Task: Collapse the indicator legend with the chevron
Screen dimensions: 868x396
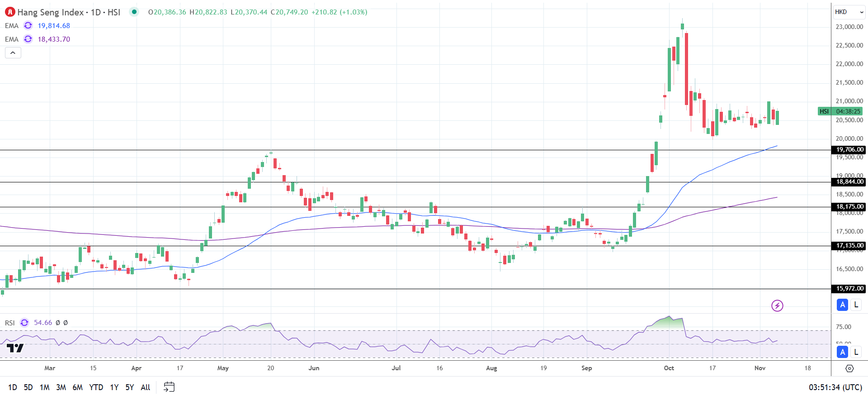Action: click(x=13, y=53)
